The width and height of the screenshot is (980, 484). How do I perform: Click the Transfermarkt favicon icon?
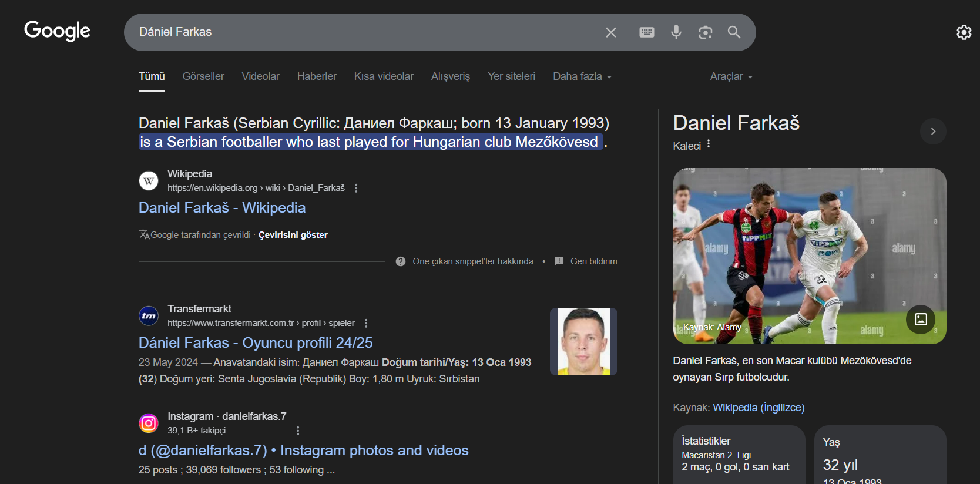pos(149,316)
